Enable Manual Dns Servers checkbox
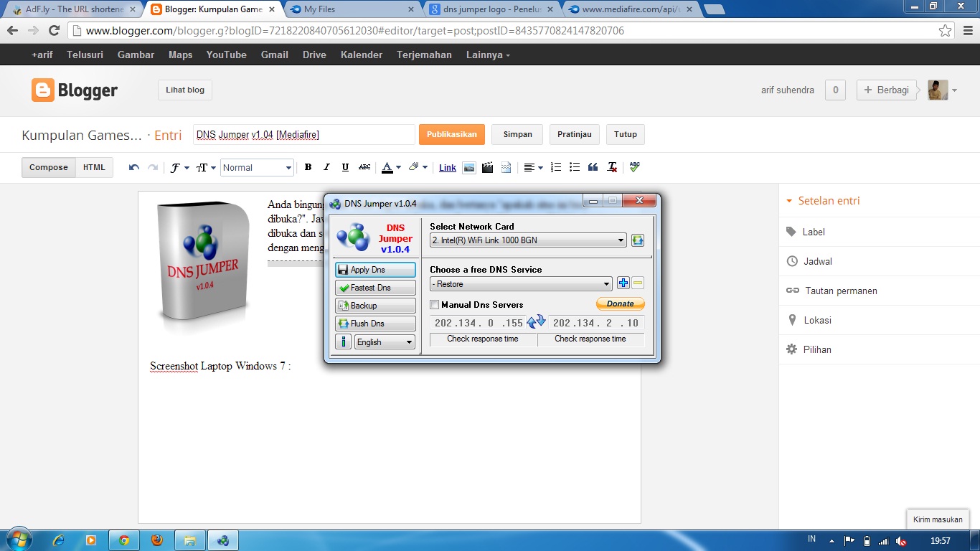 coord(435,305)
